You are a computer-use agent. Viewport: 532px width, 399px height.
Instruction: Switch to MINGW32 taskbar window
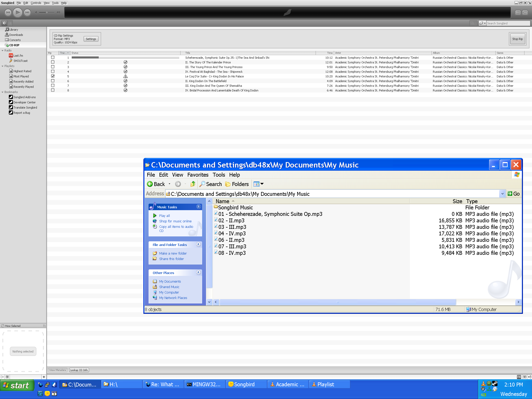coord(205,384)
